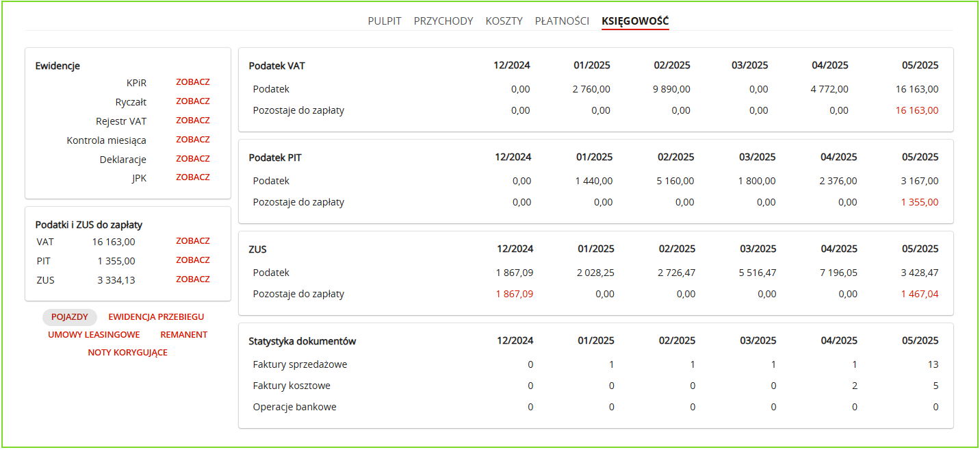Open the PŁATNOŚCI tab
Viewport: 980px width, 450px height.
pyautogui.click(x=562, y=21)
